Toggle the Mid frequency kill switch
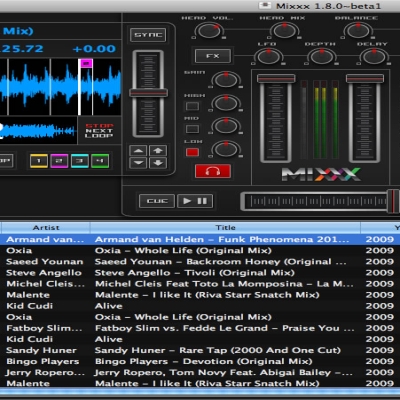400x400 pixels. (x=192, y=129)
